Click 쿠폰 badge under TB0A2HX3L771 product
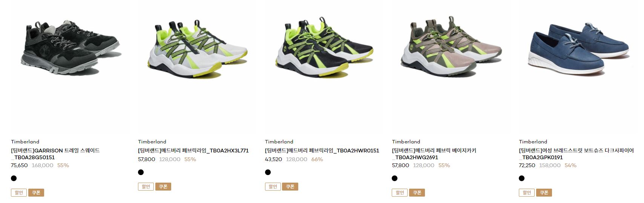 tap(163, 186)
